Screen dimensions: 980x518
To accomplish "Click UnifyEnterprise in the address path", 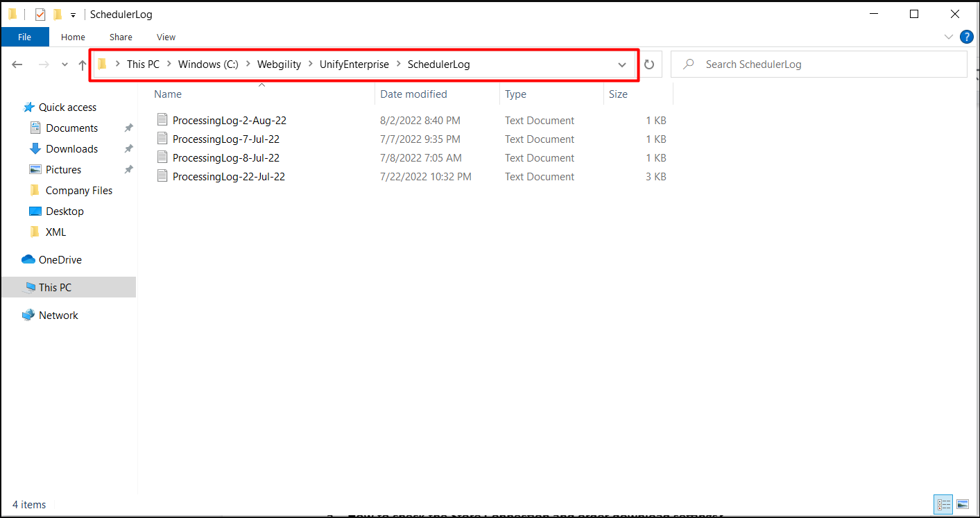I will 354,64.
